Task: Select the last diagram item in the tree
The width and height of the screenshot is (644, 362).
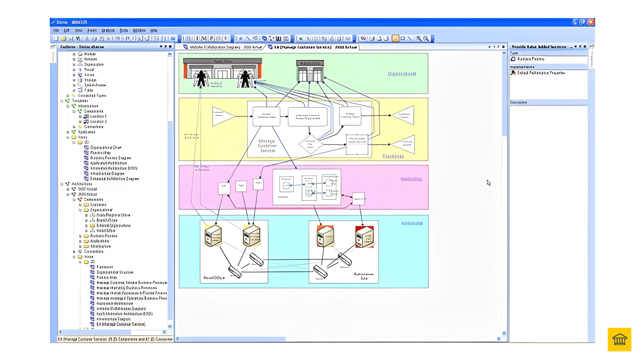Action: point(121,324)
